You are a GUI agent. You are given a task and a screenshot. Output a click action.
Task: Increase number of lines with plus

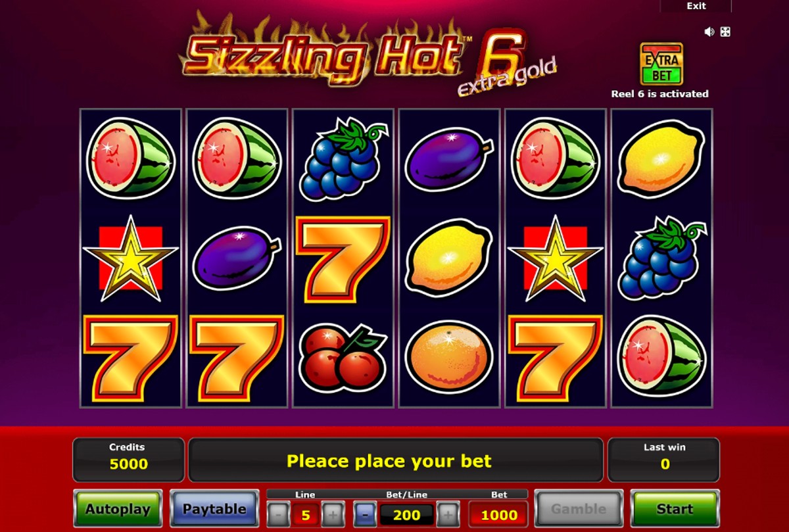333,514
